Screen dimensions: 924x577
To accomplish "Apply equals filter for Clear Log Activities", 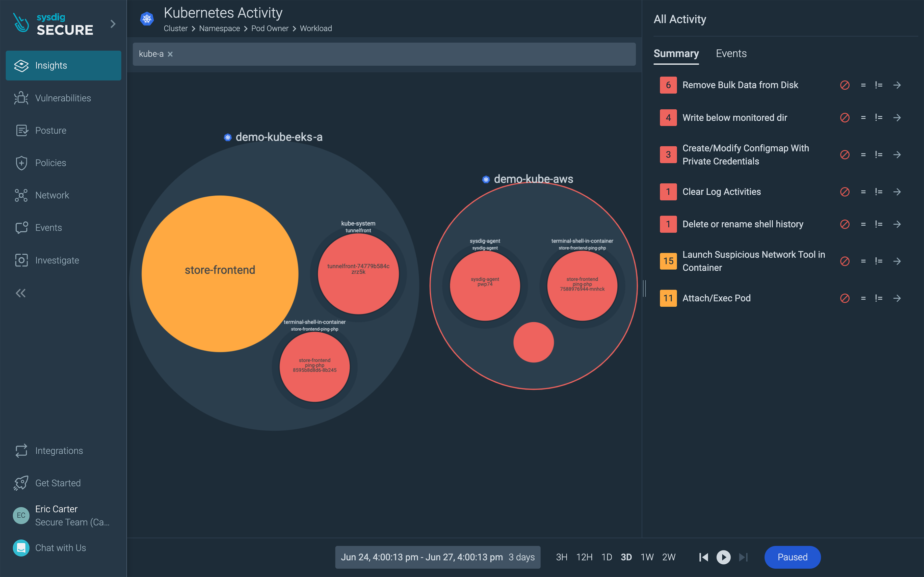I will (x=863, y=191).
